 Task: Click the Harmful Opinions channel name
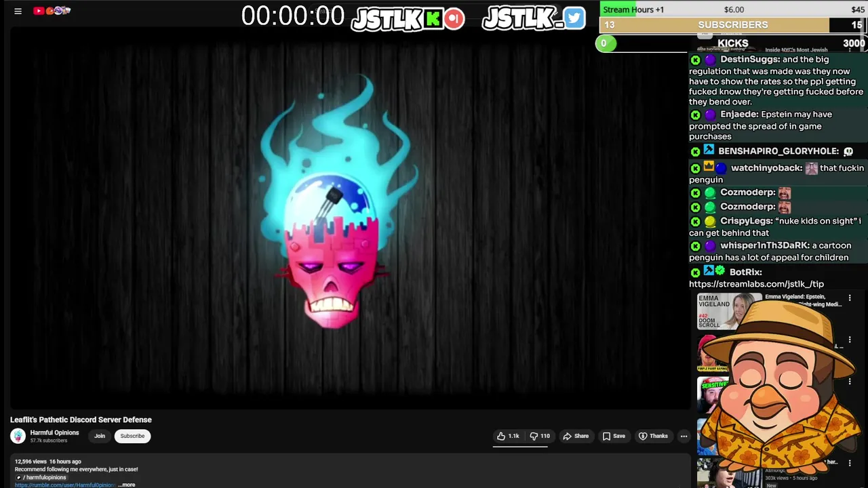[54, 432]
